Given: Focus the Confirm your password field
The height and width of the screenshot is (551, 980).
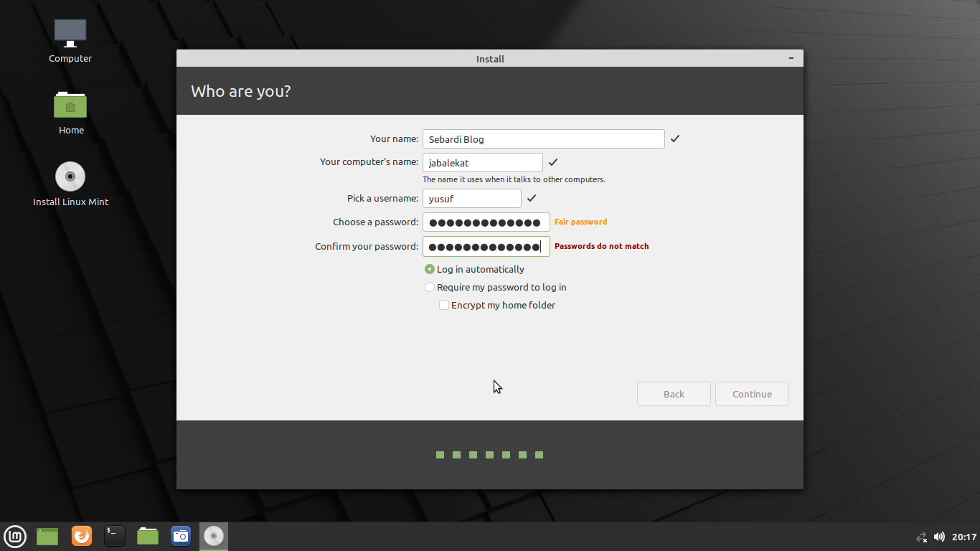Looking at the screenshot, I should coord(486,246).
